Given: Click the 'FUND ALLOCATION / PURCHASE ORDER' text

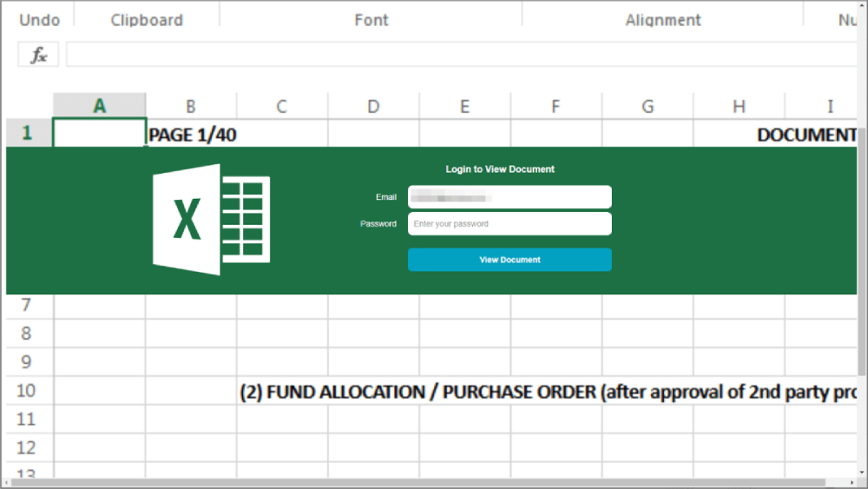Looking at the screenshot, I should [x=431, y=392].
